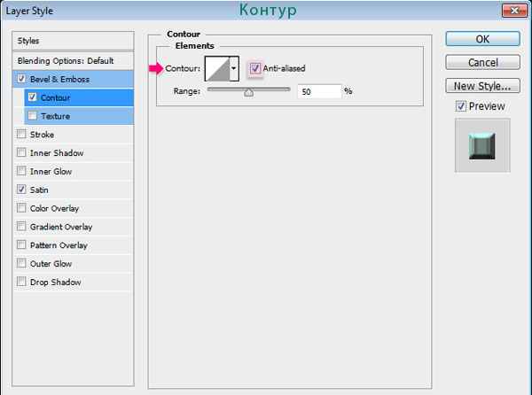This screenshot has width=532, height=395.
Task: Enable the Outer Glow checkbox
Action: (x=21, y=263)
